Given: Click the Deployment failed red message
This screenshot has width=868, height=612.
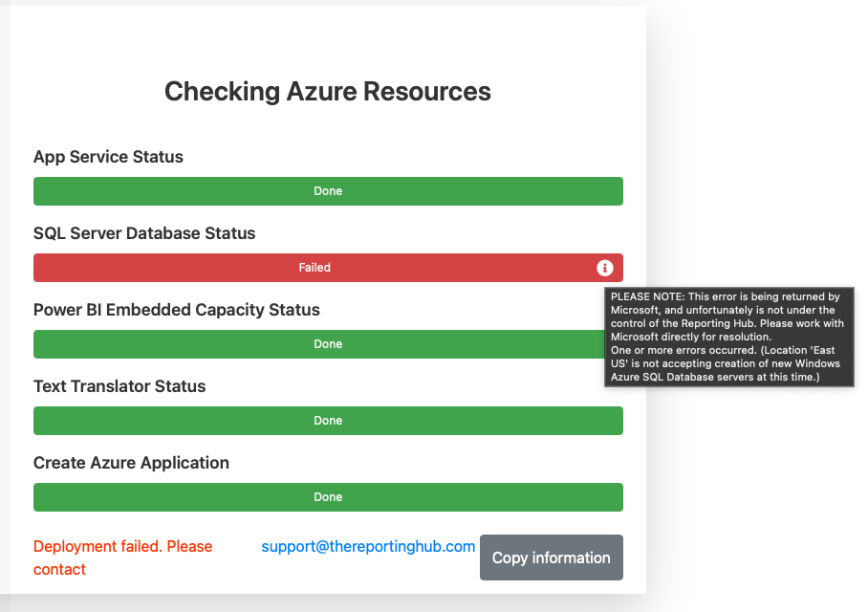Looking at the screenshot, I should 123,557.
